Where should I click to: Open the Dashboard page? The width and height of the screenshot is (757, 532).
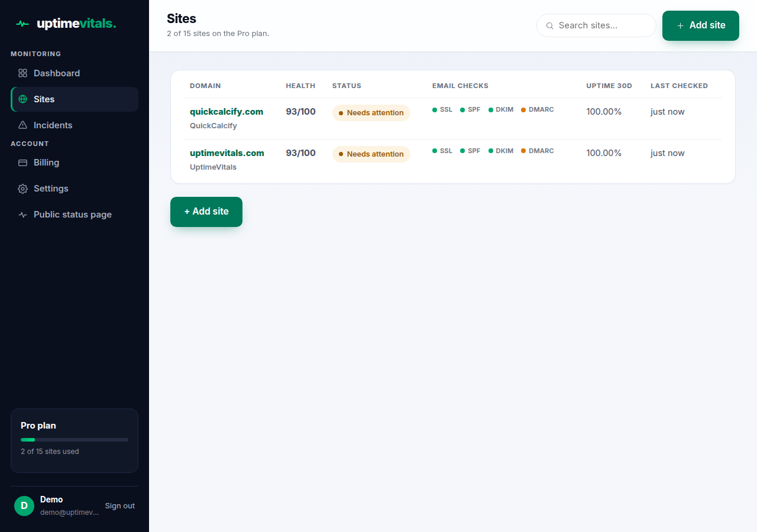click(75, 73)
